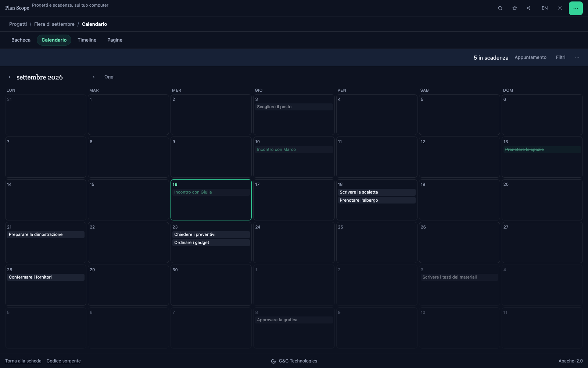Toggle the light/dark theme sun icon

point(560,8)
